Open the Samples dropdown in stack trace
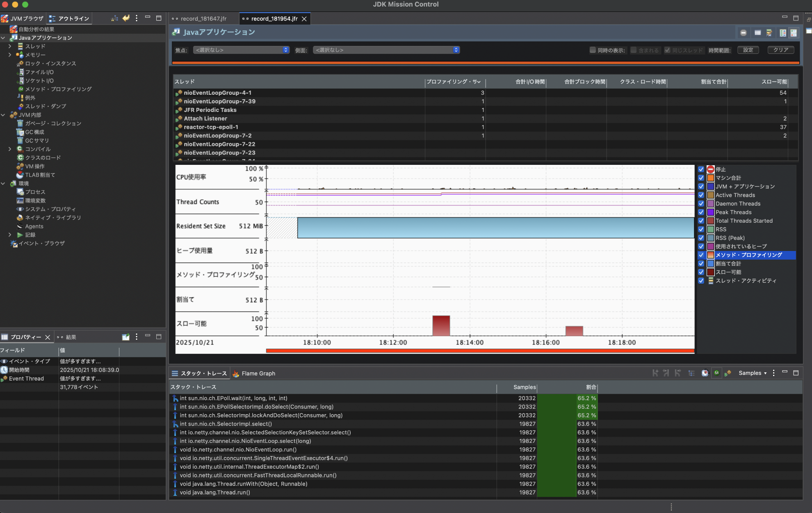The height and width of the screenshot is (513, 812). pyautogui.click(x=753, y=373)
